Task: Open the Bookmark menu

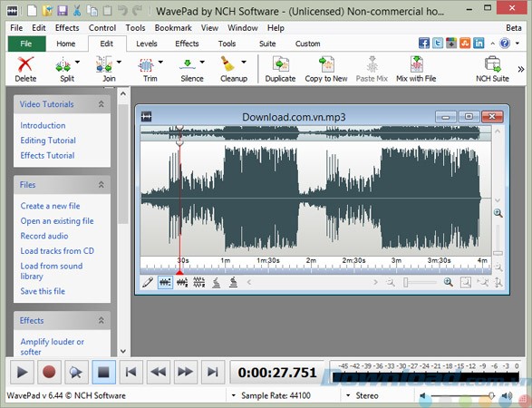Action: tap(173, 28)
